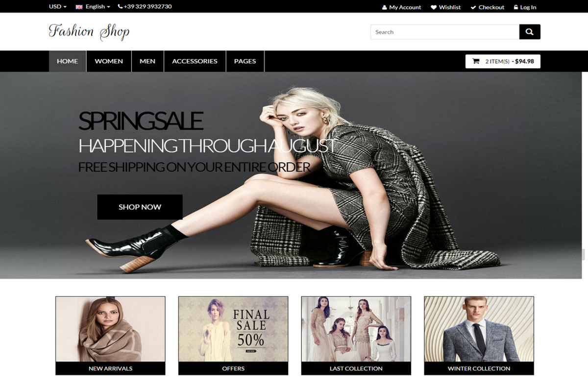The width and height of the screenshot is (588, 392).
Task: Open the Last Collection group photo thumbnail
Action: tap(356, 329)
